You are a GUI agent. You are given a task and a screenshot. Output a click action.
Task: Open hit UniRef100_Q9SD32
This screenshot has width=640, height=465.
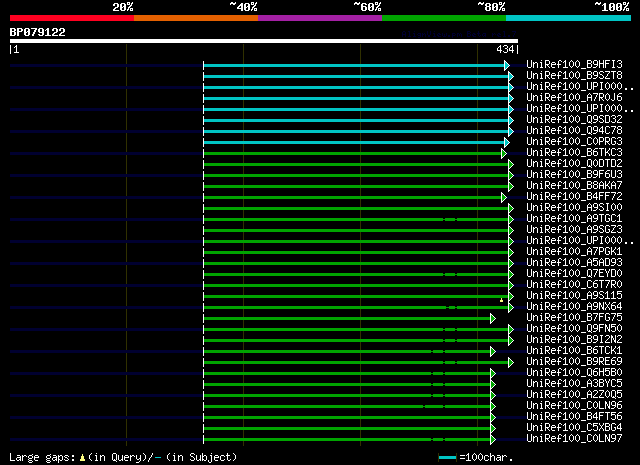(x=574, y=119)
